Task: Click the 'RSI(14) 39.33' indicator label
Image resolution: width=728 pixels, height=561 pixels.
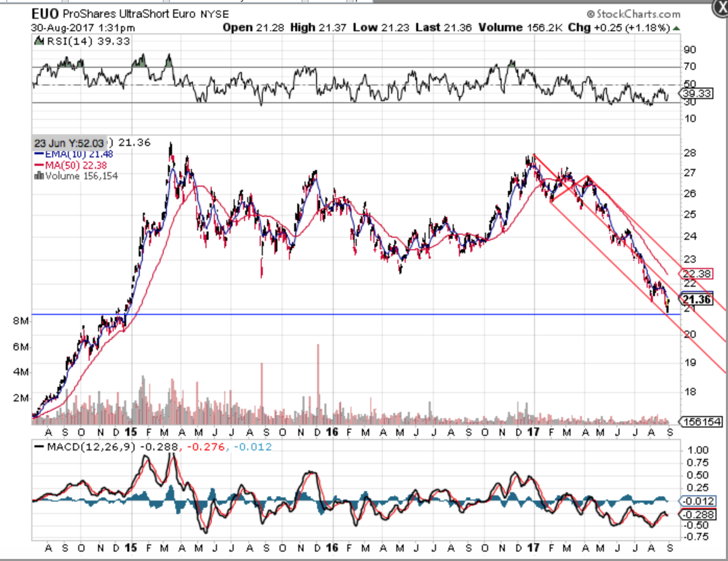Action: [x=88, y=41]
